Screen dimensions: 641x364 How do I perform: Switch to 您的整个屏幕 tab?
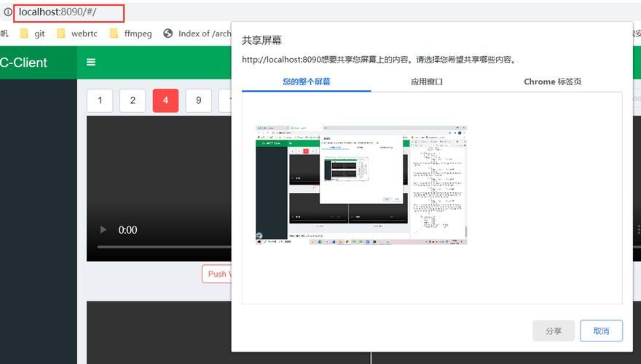[x=307, y=82]
